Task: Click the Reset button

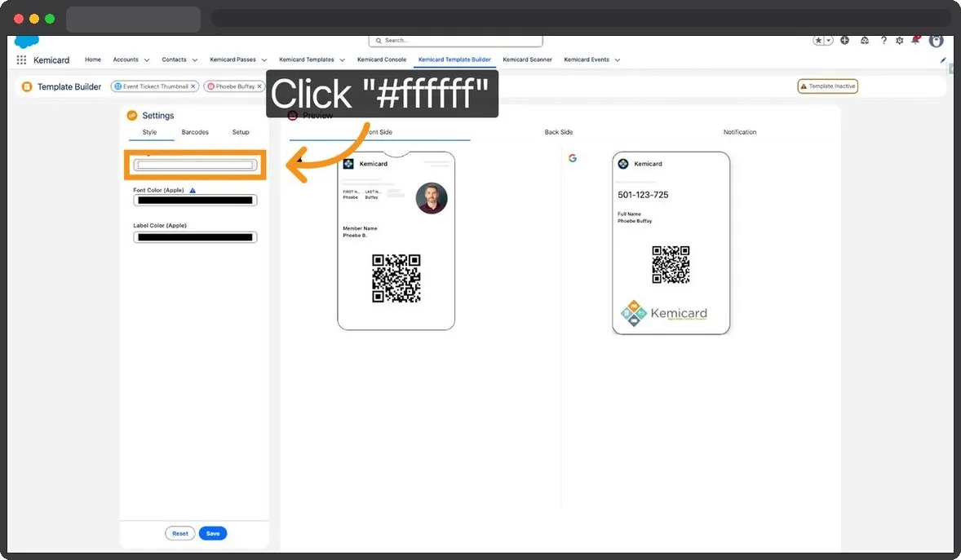Action: (180, 533)
